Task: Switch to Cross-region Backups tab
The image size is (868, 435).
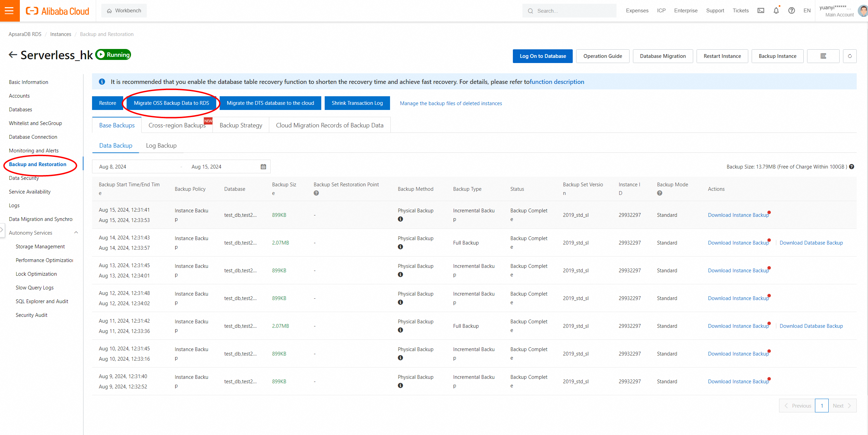Action: (177, 125)
